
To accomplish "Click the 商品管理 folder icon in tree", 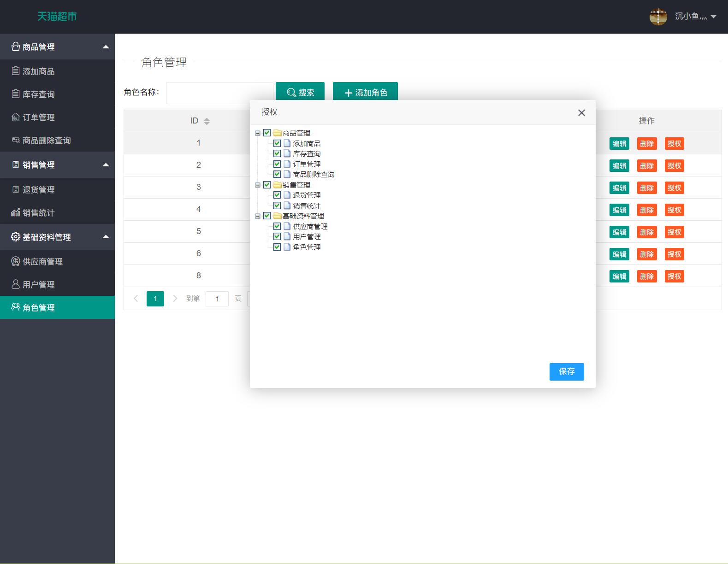I will tap(277, 133).
